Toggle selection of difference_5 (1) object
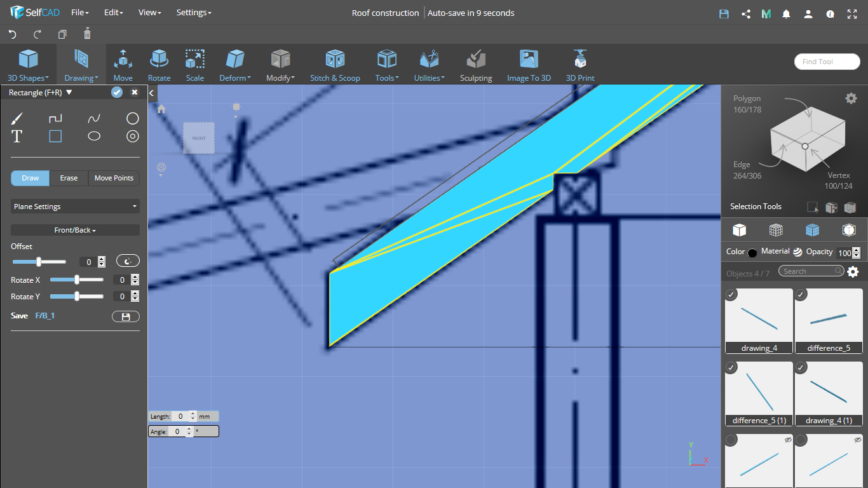Screen dimensions: 868x488 [731, 367]
